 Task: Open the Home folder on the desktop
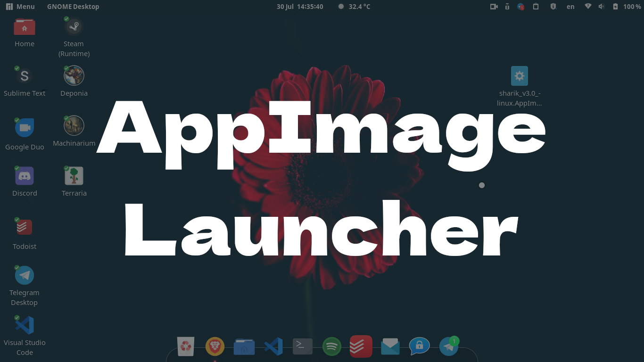(25, 27)
